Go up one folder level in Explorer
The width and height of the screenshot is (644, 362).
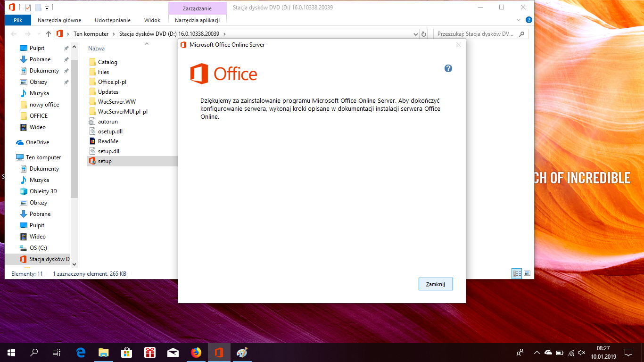click(x=49, y=34)
